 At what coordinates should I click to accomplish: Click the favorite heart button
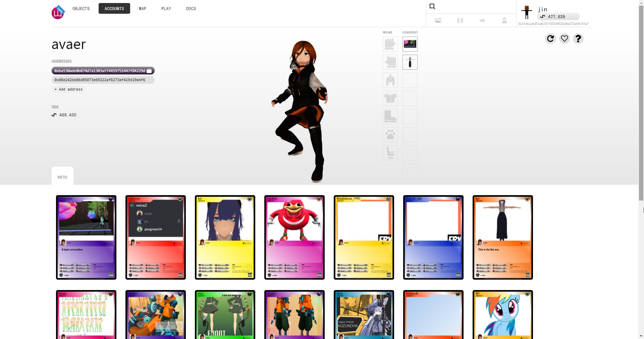[564, 39]
